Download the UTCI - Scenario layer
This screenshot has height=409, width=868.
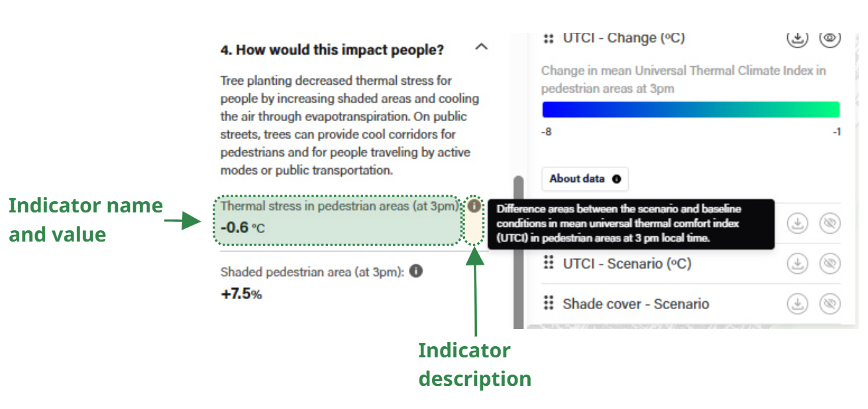[x=798, y=264]
